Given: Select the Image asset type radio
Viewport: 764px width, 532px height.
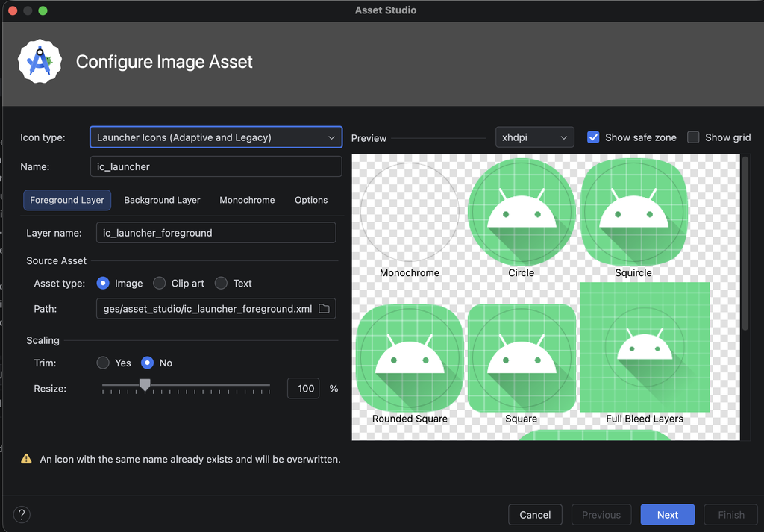Looking at the screenshot, I should (x=103, y=283).
